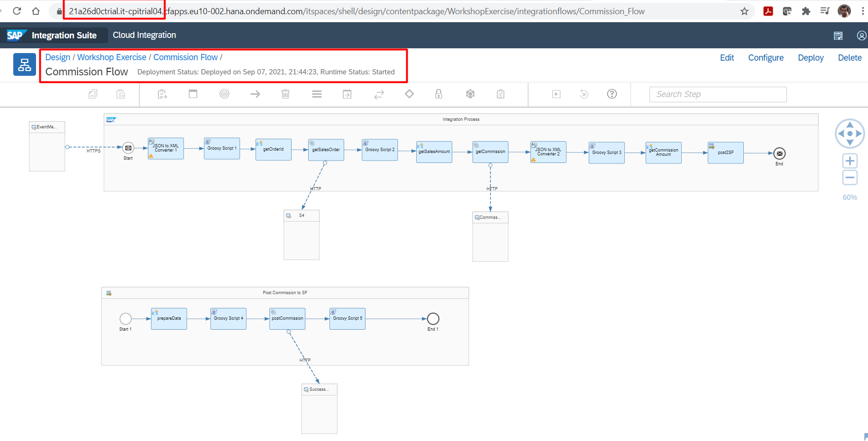Screen dimensions: 868x441
Task: Reload the page with browser refresh icon
Action: [17, 11]
